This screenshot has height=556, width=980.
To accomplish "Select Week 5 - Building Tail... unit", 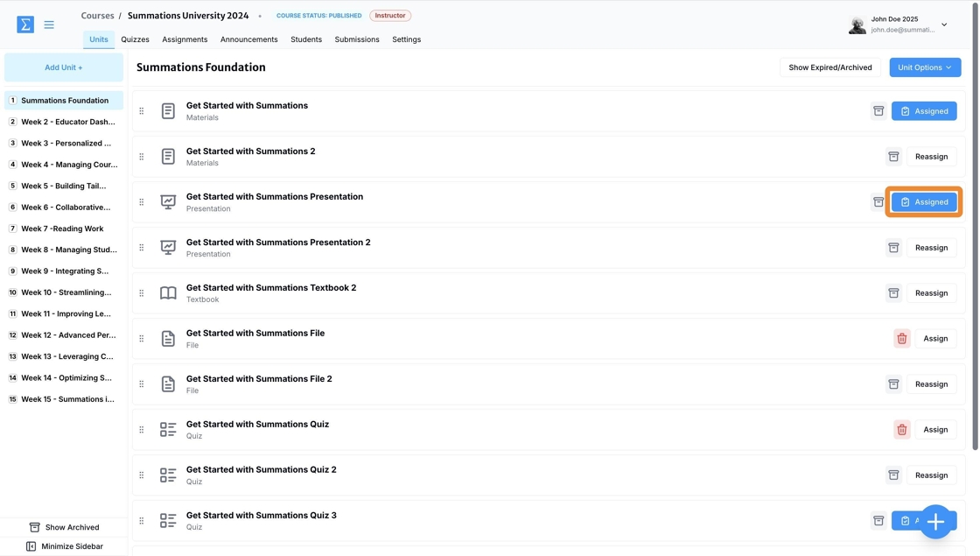I will [x=64, y=186].
